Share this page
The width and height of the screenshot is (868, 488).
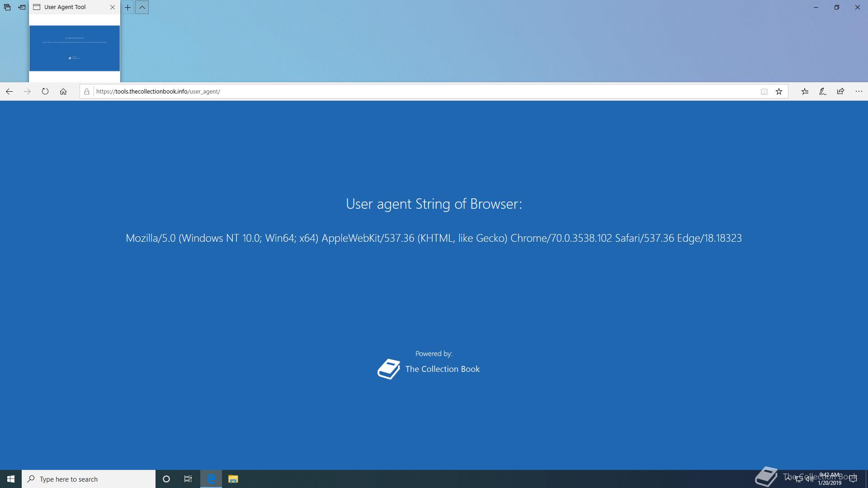point(840,91)
